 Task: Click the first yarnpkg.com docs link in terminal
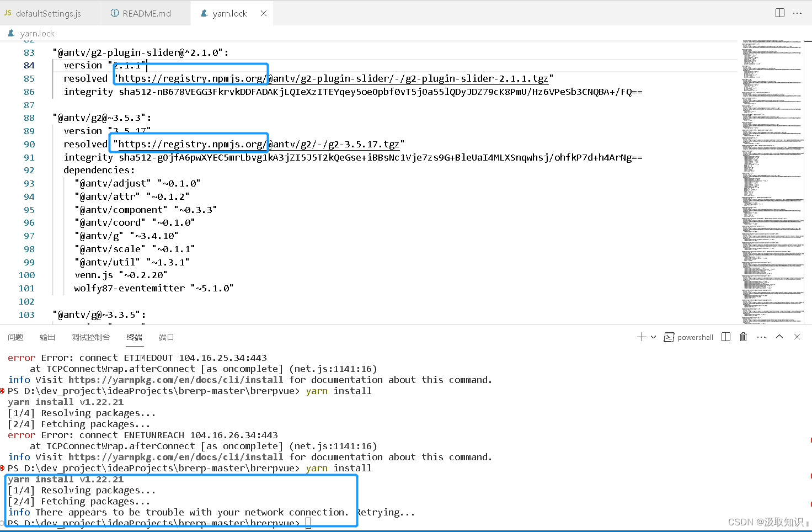click(x=176, y=380)
